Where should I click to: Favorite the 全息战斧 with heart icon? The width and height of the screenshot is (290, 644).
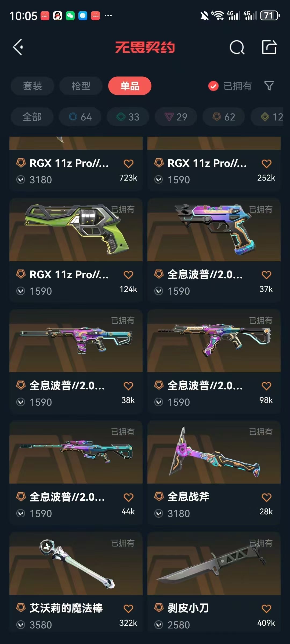(x=266, y=497)
